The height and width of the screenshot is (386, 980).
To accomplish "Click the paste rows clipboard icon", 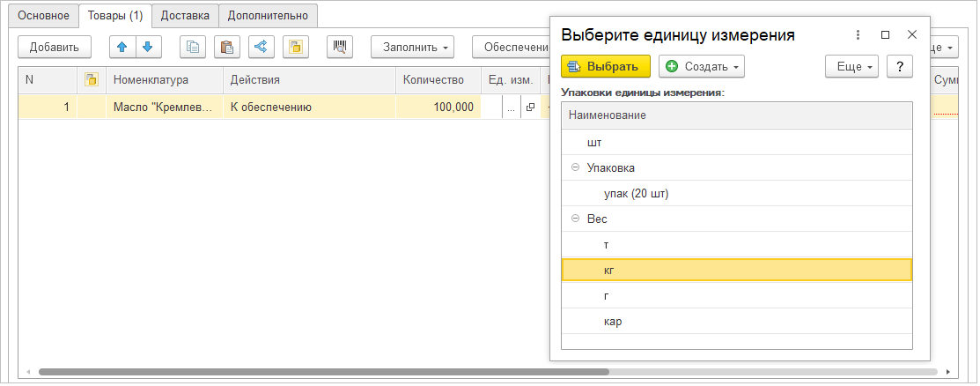I will coord(227,47).
